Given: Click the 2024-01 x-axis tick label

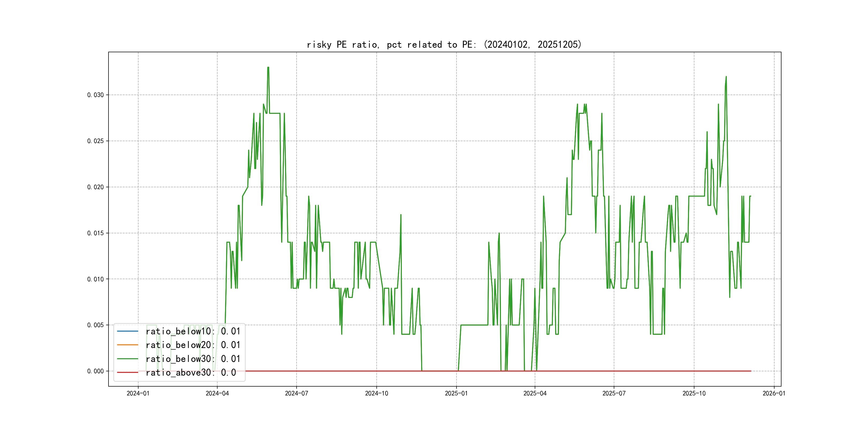Looking at the screenshot, I should coord(138,393).
